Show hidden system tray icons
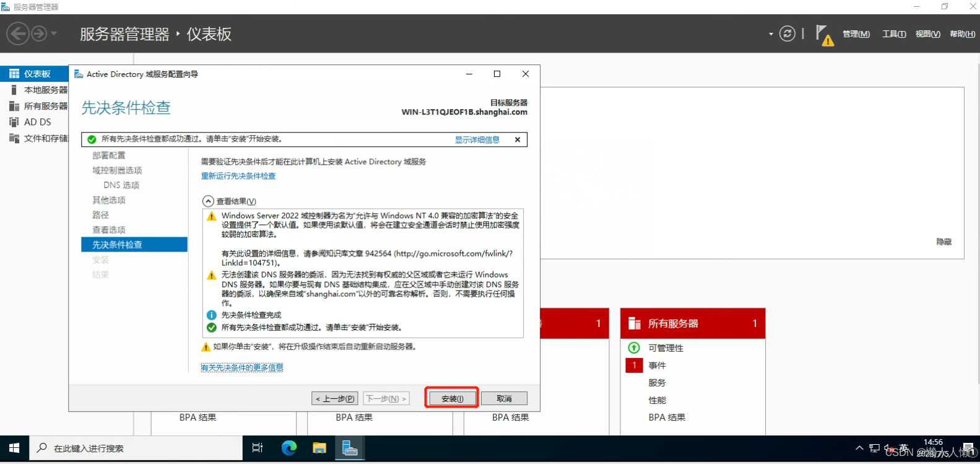Image resolution: width=980 pixels, height=464 pixels. [x=859, y=448]
